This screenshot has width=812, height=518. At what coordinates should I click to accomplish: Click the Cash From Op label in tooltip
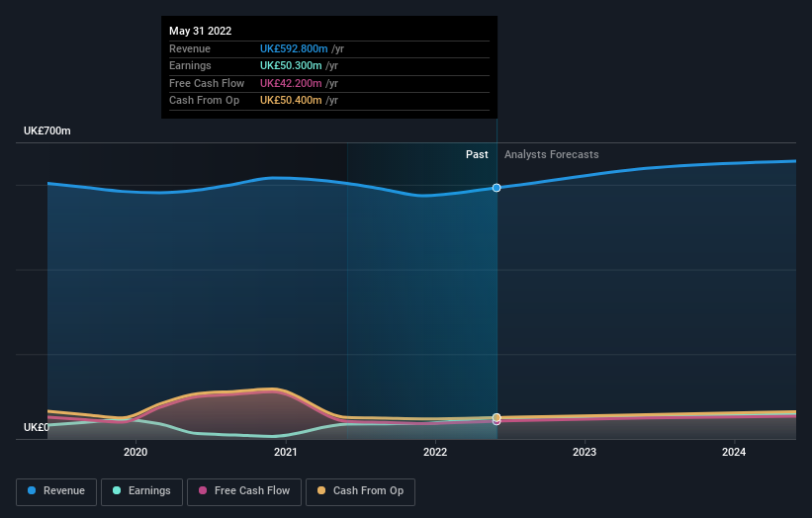(x=204, y=101)
